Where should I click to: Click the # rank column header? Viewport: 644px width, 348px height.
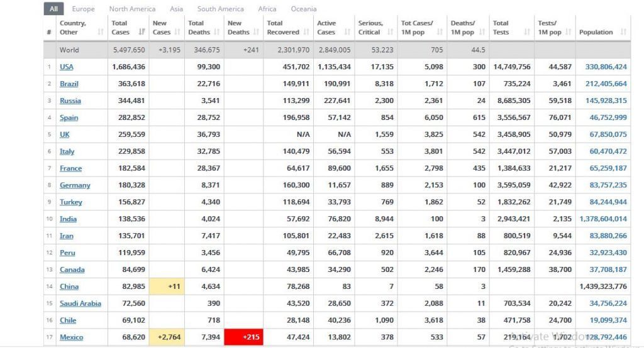[49, 32]
